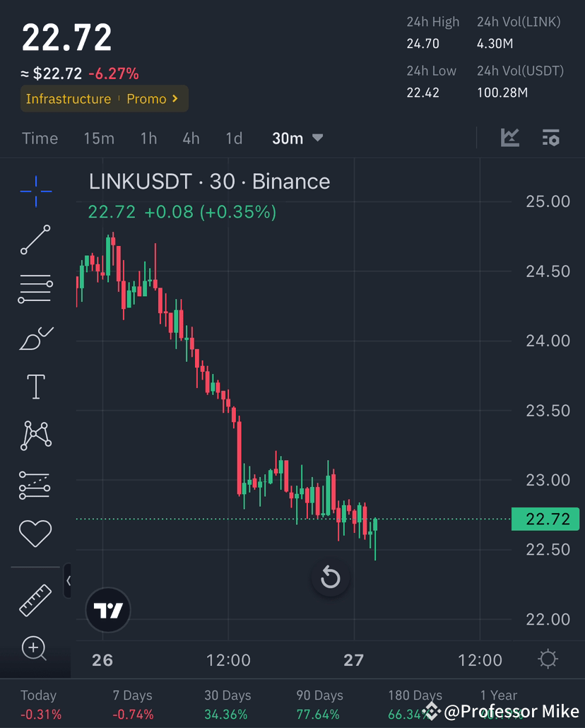
Task: Select the trend line drawing tool
Action: pos(35,240)
